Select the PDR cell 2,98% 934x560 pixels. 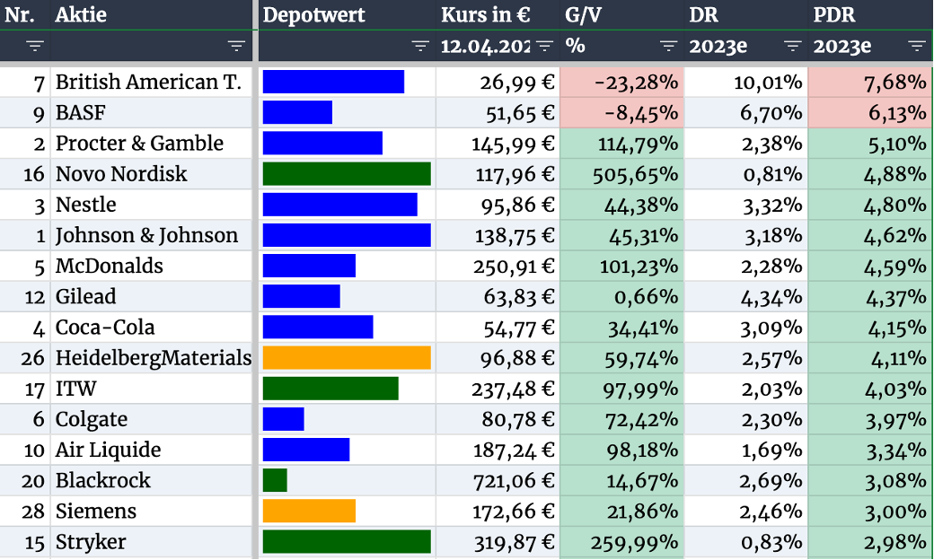click(870, 541)
